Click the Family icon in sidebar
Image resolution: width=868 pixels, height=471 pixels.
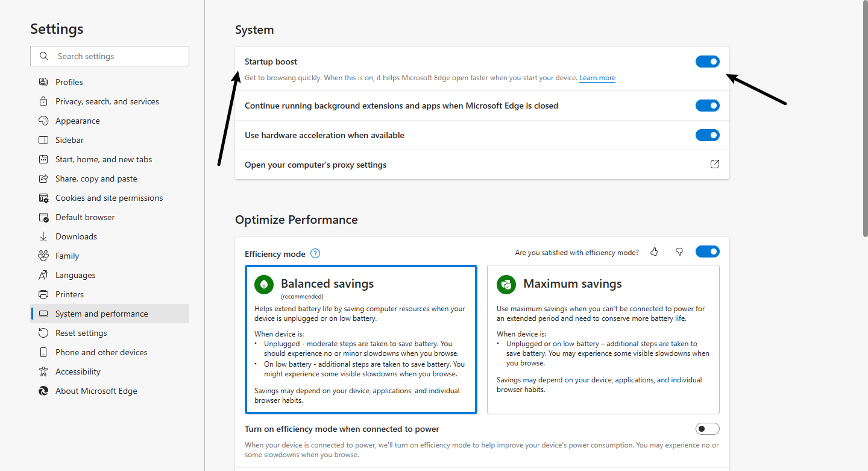[x=43, y=256]
